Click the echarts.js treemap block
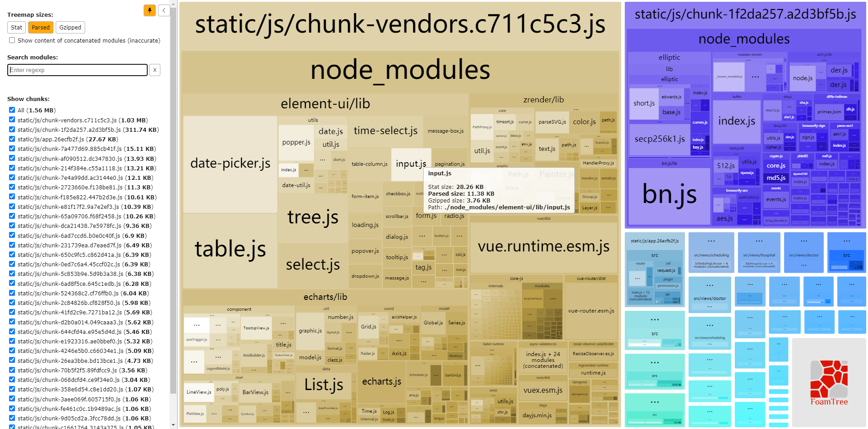 pos(381,382)
